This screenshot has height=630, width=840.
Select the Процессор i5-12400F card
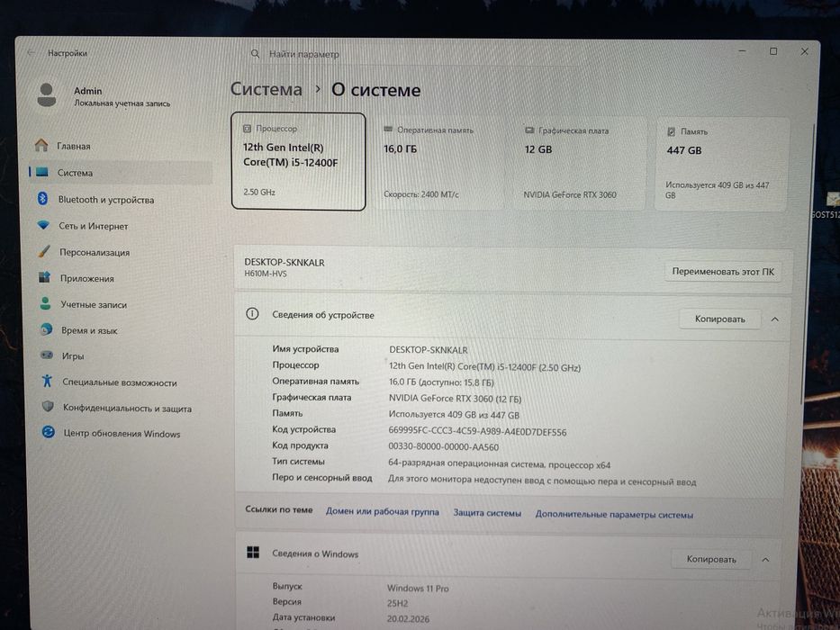pos(298,161)
